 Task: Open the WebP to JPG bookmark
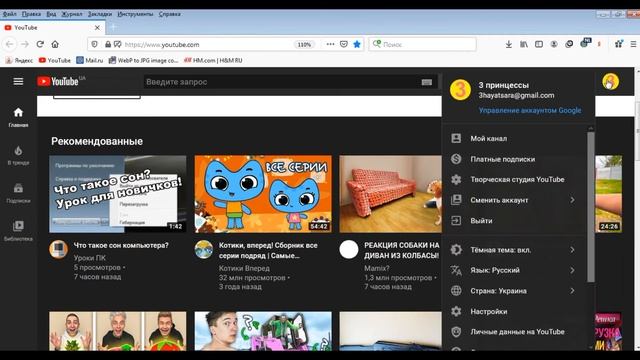pyautogui.click(x=144, y=60)
